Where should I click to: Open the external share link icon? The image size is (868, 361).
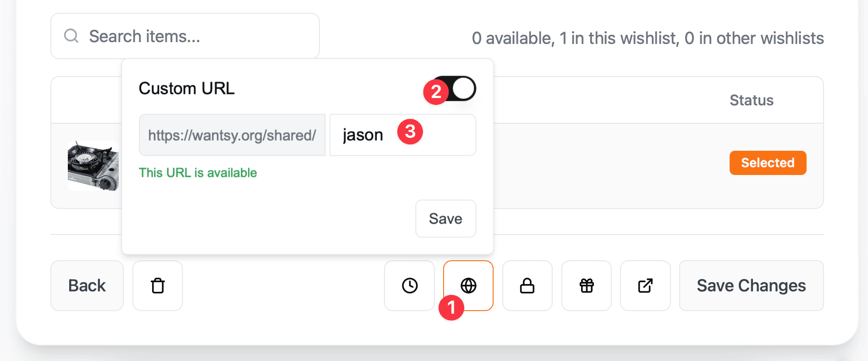click(x=645, y=286)
